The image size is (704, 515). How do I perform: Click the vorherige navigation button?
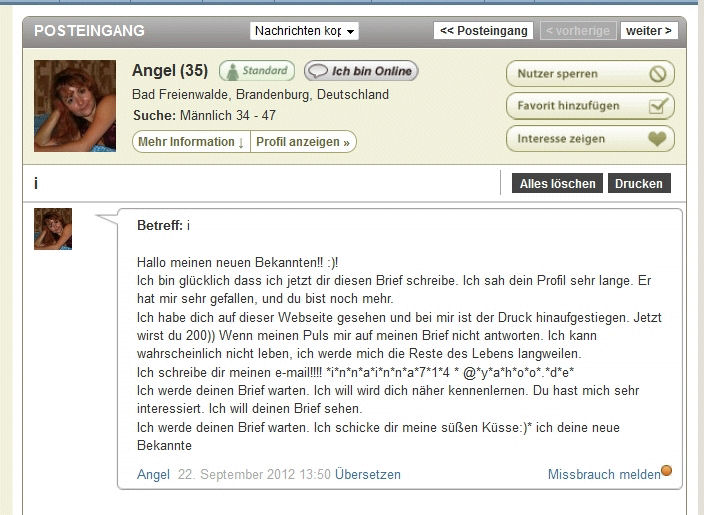pos(578,31)
